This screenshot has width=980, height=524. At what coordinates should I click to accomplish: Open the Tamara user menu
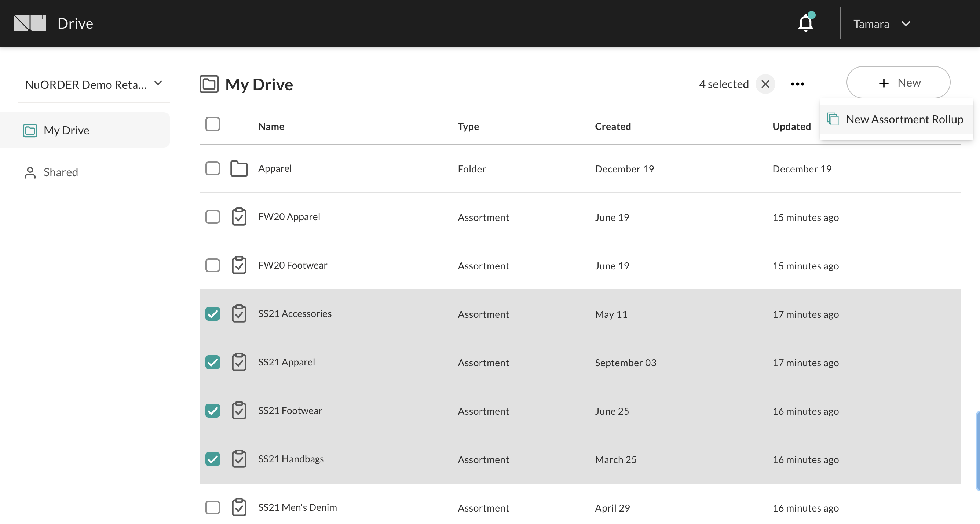click(x=882, y=23)
